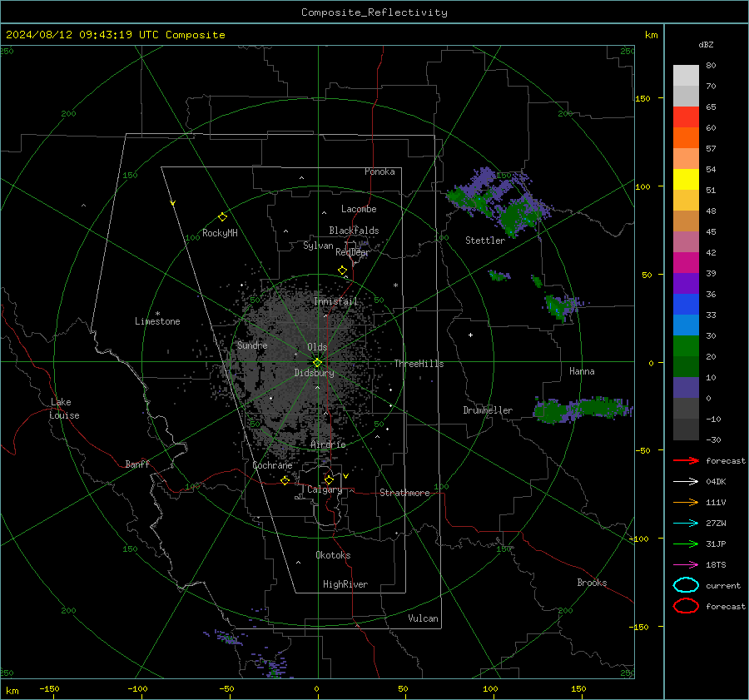Click the cyan 27ZW arrow in legend

point(686,524)
